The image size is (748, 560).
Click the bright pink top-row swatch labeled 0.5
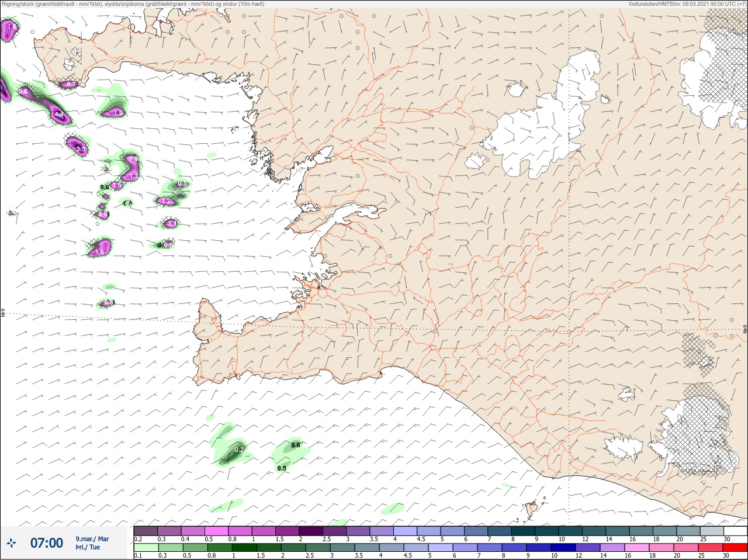pos(216,531)
